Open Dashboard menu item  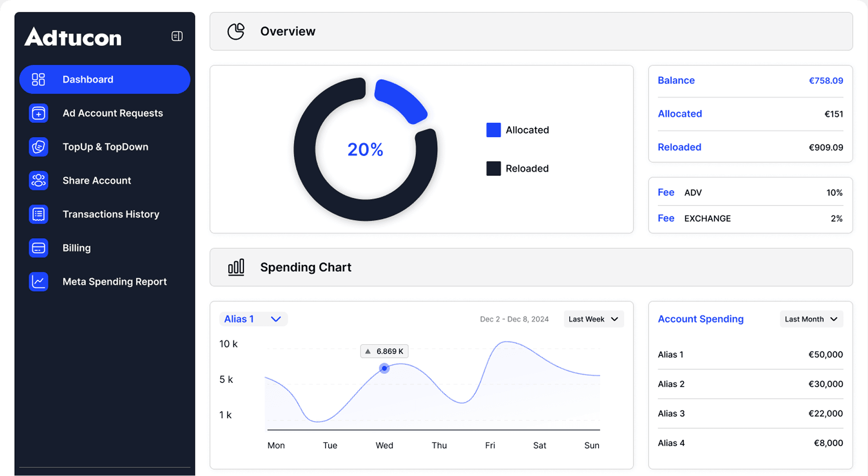click(x=105, y=79)
